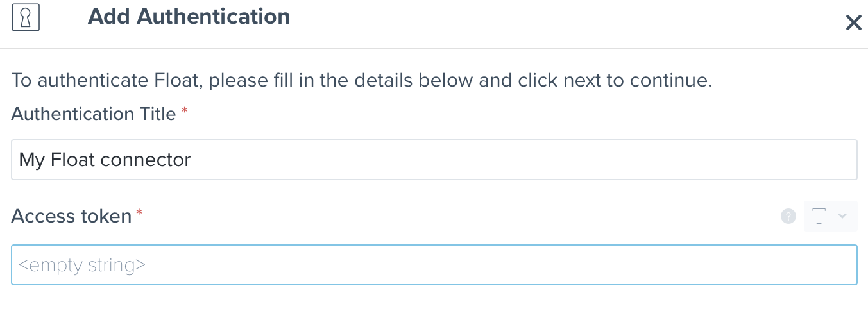This screenshot has width=868, height=329.
Task: Click the authenticate Float instruction text
Action: [361, 81]
